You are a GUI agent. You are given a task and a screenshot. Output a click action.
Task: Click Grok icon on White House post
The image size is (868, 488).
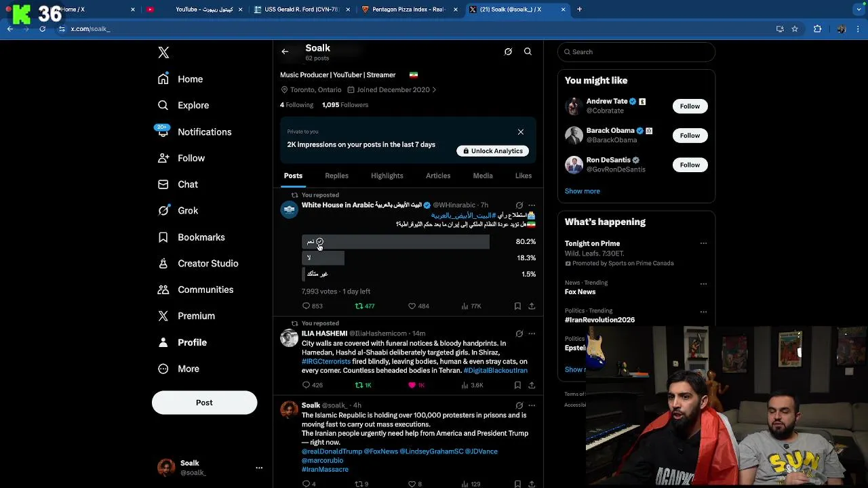[519, 205]
